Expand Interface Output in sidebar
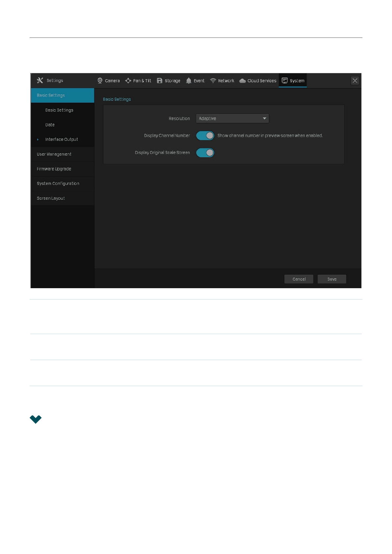 click(62, 139)
